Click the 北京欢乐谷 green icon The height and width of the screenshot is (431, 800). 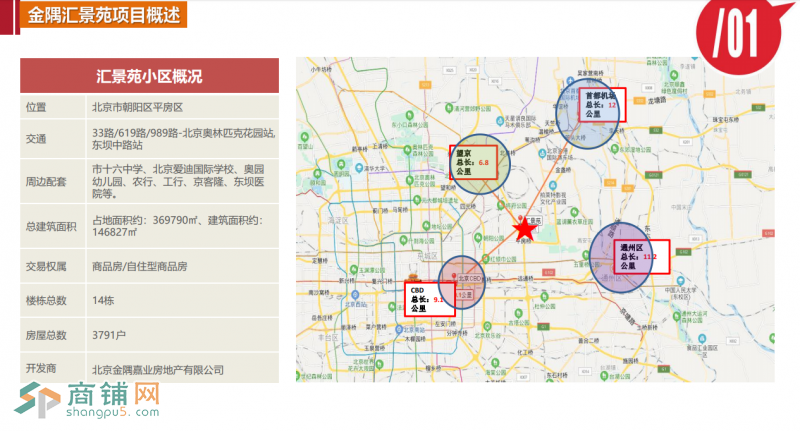487,326
